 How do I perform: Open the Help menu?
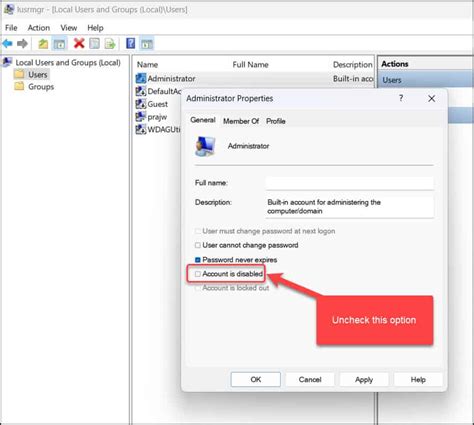coord(95,28)
